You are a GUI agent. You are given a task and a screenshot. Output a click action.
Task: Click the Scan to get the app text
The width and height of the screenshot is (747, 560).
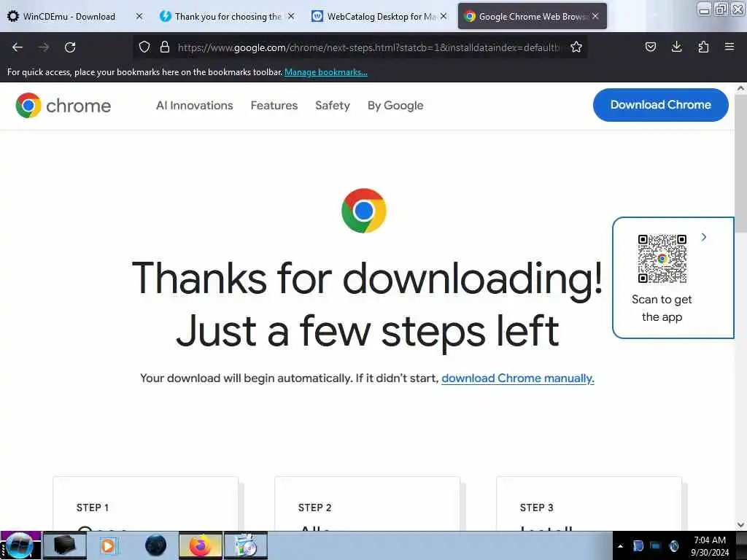point(662,308)
